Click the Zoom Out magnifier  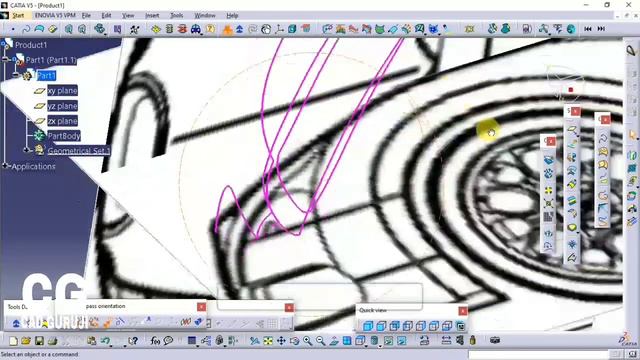(321, 341)
